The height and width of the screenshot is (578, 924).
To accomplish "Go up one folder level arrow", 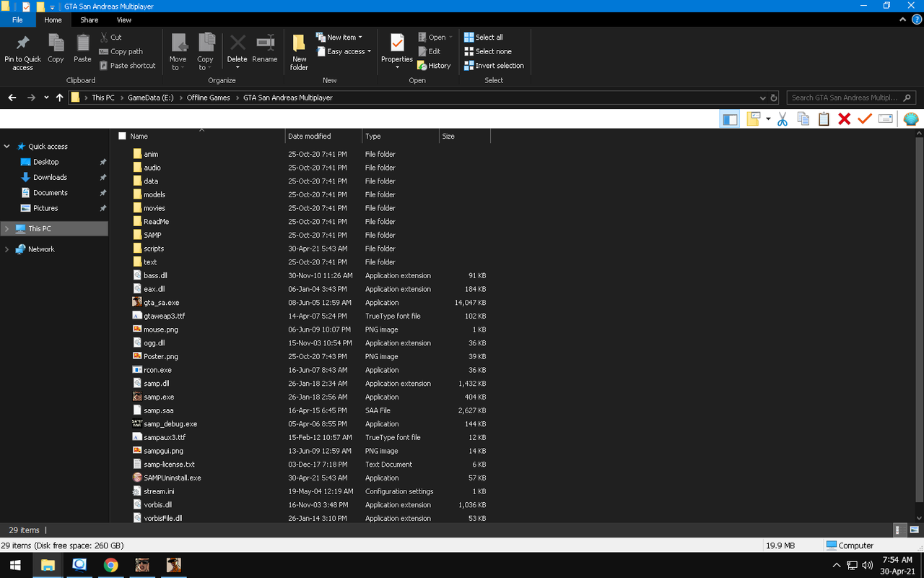I will click(59, 98).
